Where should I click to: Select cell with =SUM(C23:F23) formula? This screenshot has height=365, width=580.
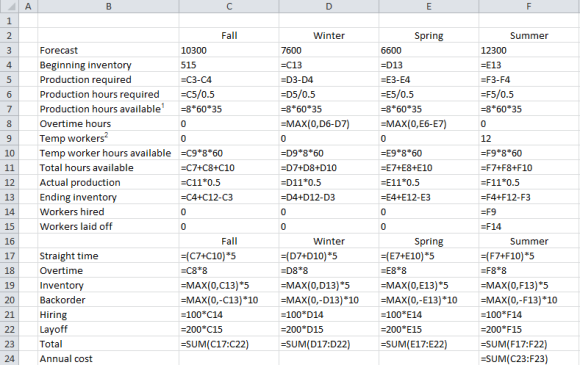pos(529,359)
